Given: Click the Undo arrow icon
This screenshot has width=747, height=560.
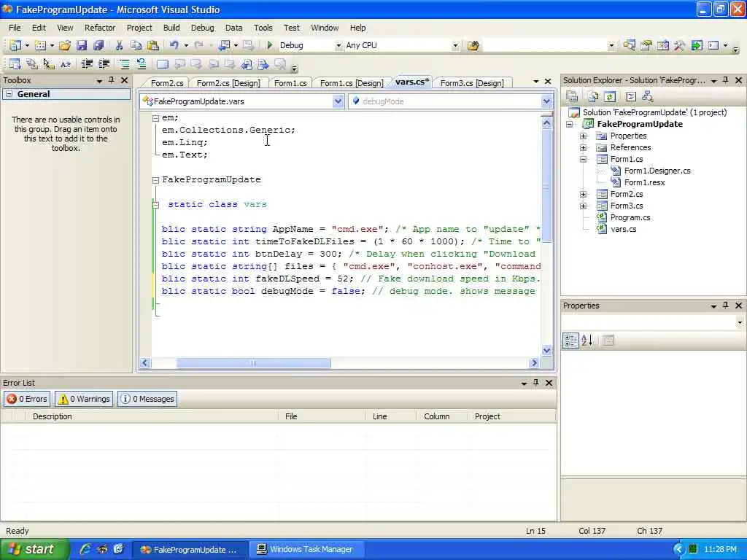Looking at the screenshot, I should 174,45.
